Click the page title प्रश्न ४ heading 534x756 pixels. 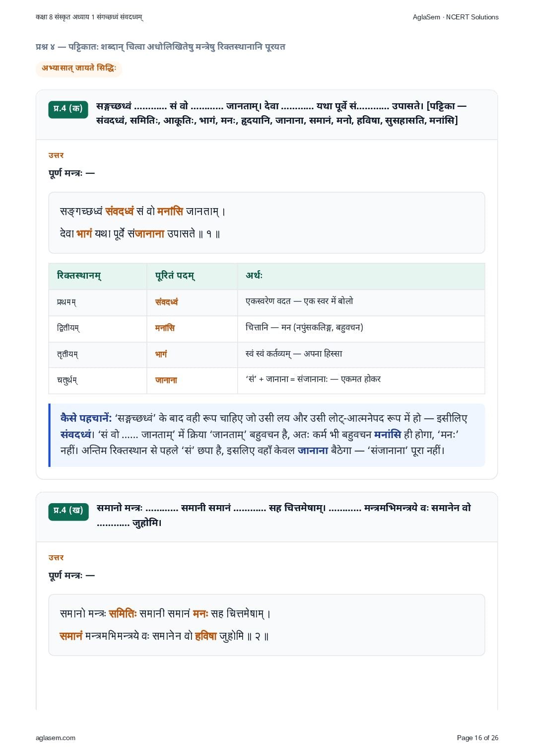tap(160, 47)
